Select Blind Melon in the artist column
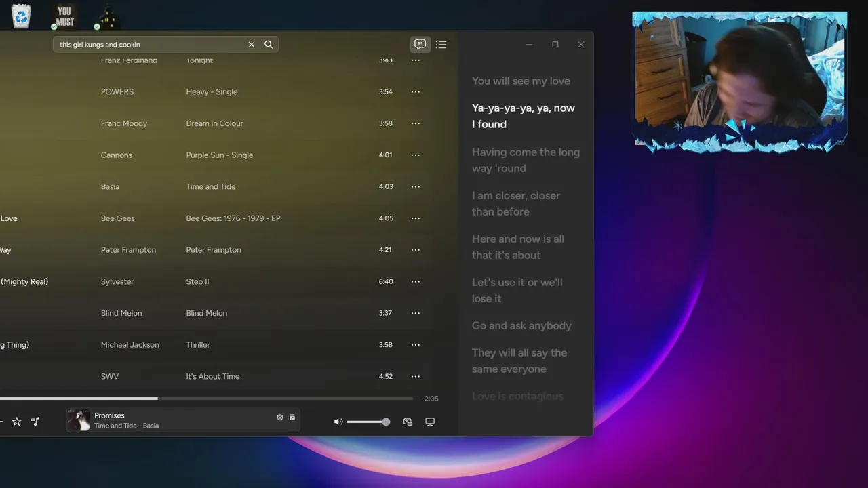 tap(121, 313)
